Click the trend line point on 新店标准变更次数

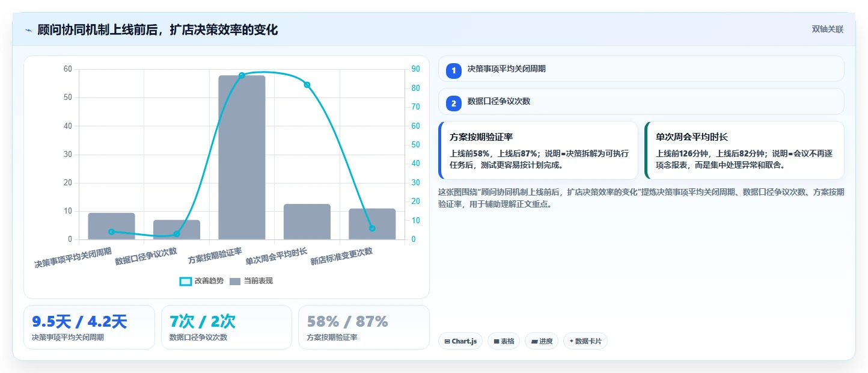[x=372, y=229]
